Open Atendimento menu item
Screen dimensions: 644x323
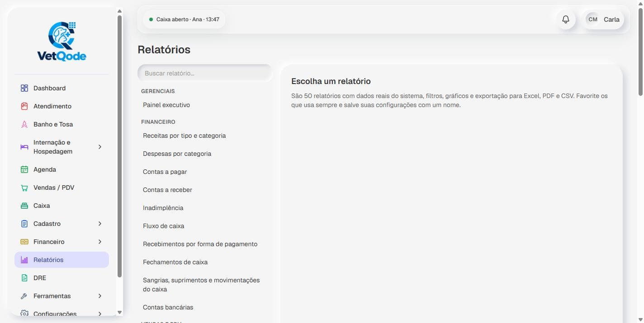62,106
